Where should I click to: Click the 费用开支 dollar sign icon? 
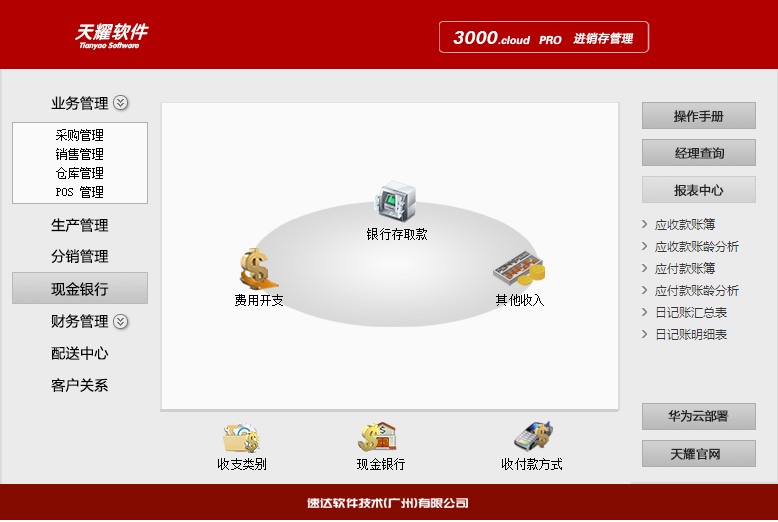[258, 269]
